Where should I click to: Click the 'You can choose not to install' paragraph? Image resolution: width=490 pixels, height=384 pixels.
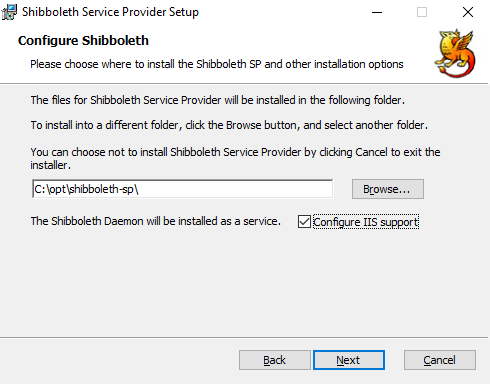pyautogui.click(x=235, y=158)
